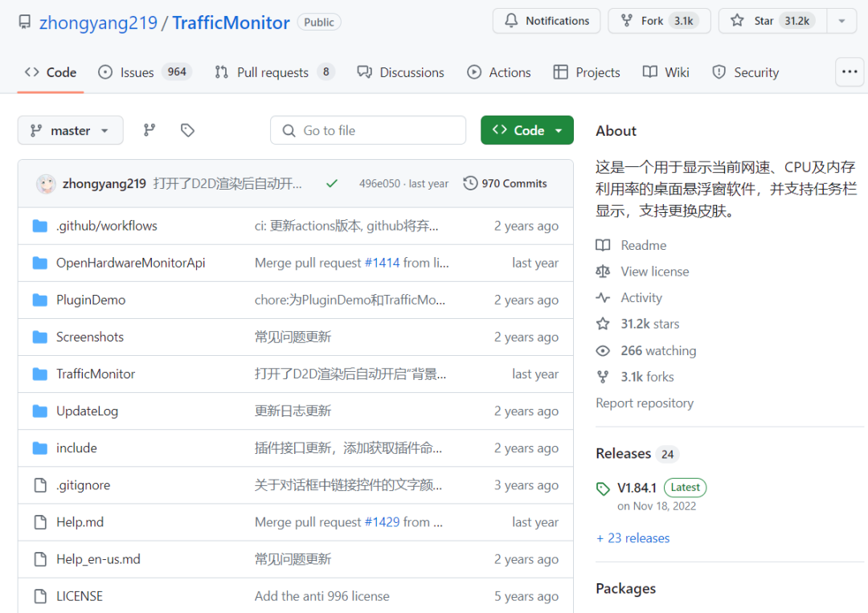Focus the Go to file search field

(368, 131)
